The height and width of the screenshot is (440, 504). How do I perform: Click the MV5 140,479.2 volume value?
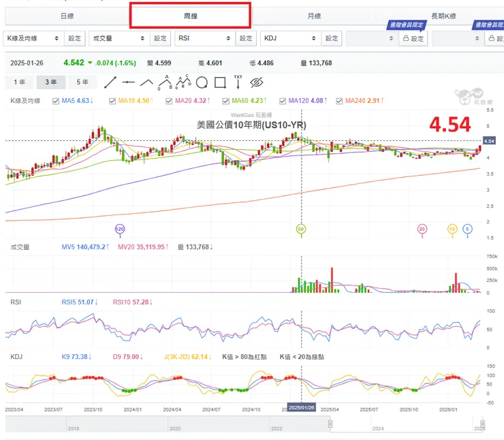click(x=85, y=247)
